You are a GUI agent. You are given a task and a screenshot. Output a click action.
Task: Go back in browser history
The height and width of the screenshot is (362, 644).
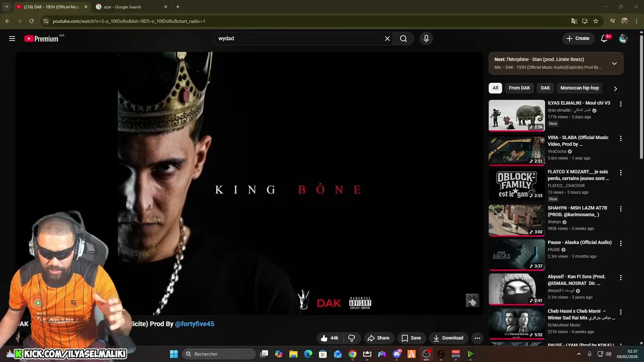click(7, 21)
